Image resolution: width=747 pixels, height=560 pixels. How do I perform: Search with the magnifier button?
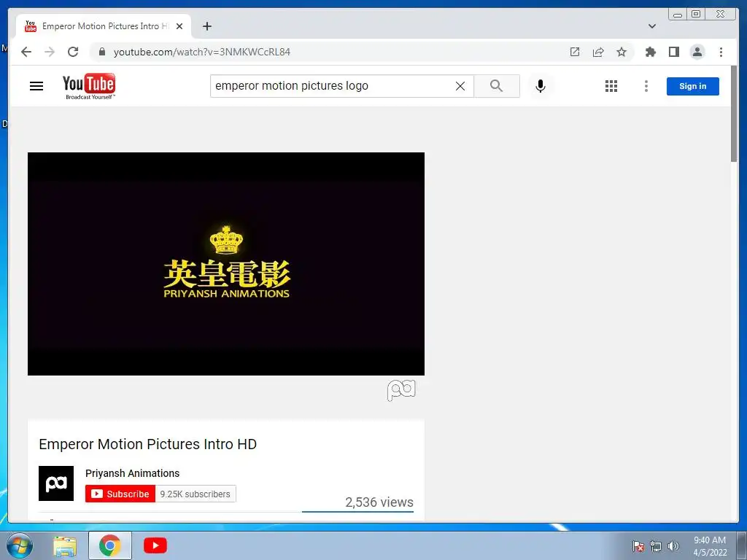tap(496, 86)
